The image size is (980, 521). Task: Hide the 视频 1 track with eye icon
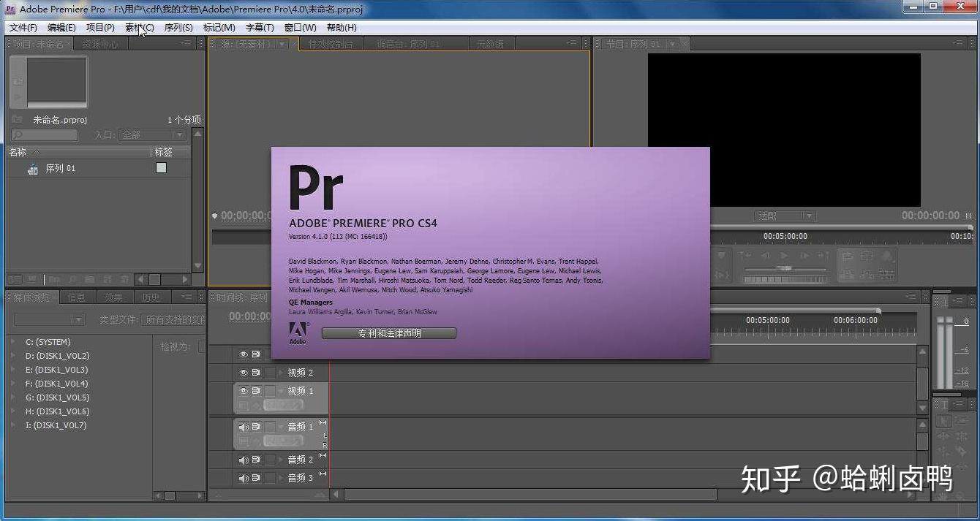coord(244,391)
